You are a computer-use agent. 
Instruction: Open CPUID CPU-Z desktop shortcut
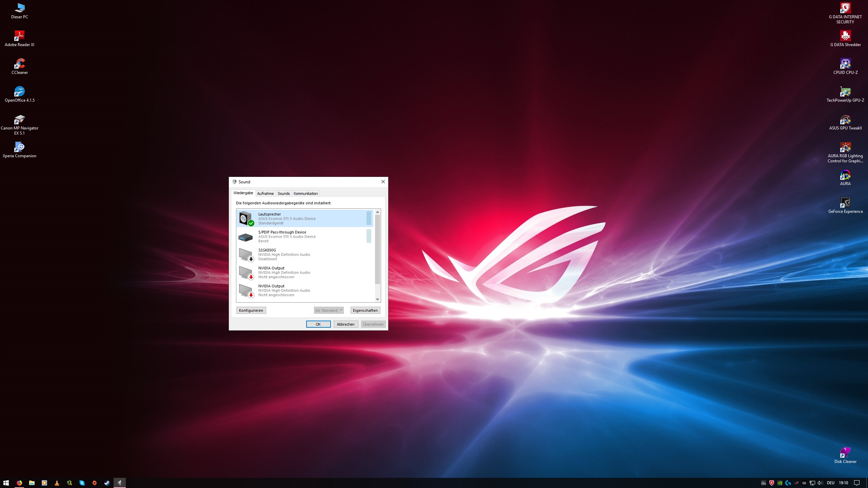tap(845, 65)
